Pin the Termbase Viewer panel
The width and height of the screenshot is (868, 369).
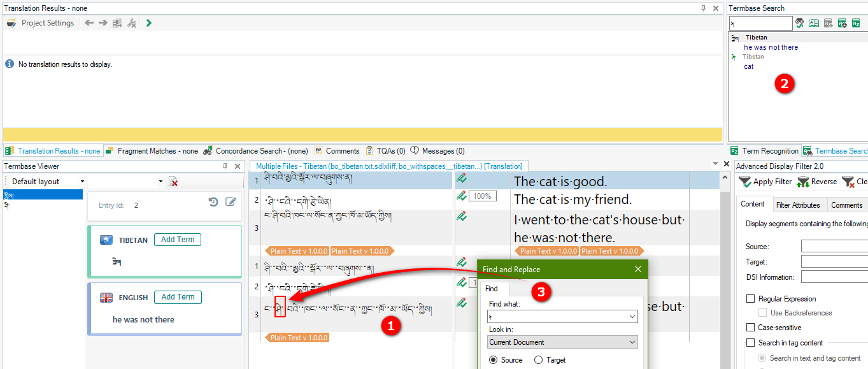click(x=225, y=166)
